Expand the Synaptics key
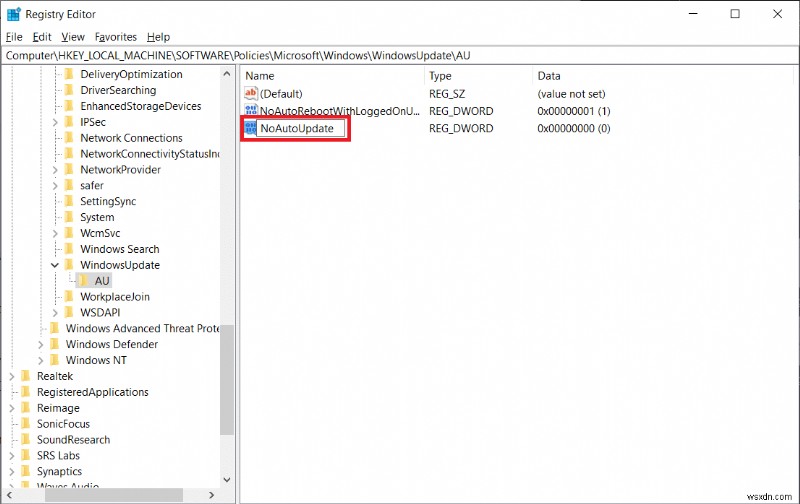800x504 pixels. (x=12, y=471)
